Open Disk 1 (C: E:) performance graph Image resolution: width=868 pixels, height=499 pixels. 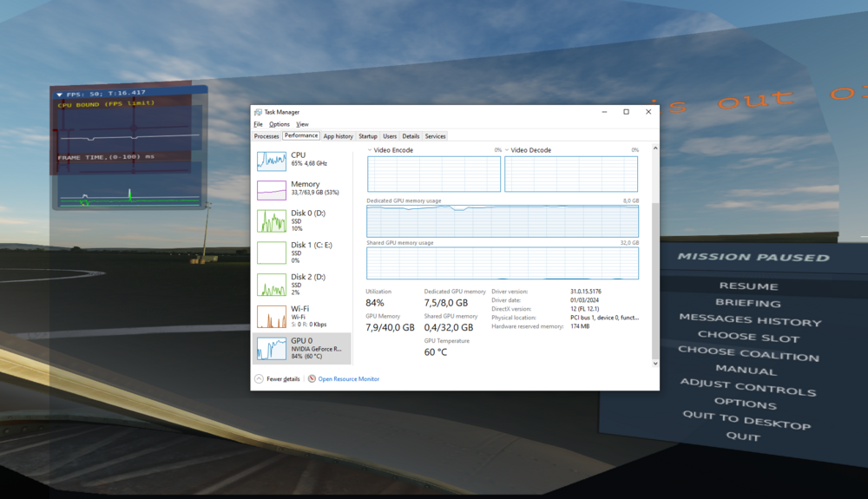(x=271, y=253)
